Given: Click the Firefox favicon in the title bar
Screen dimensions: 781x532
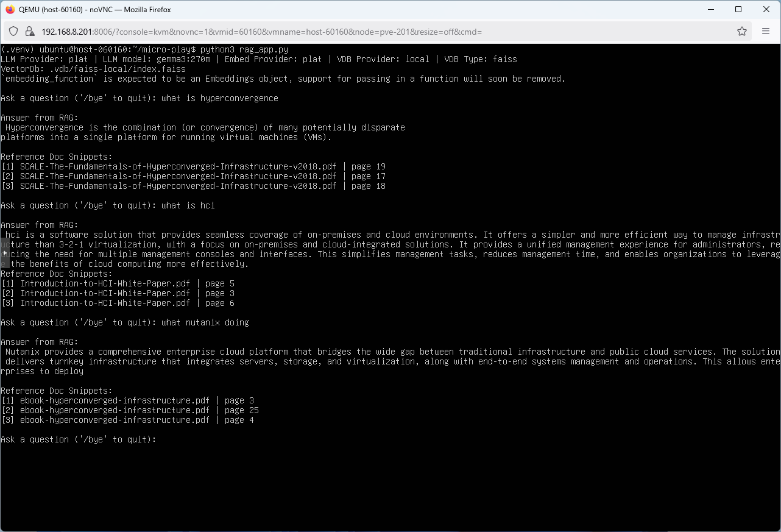Looking at the screenshot, I should pos(9,9).
